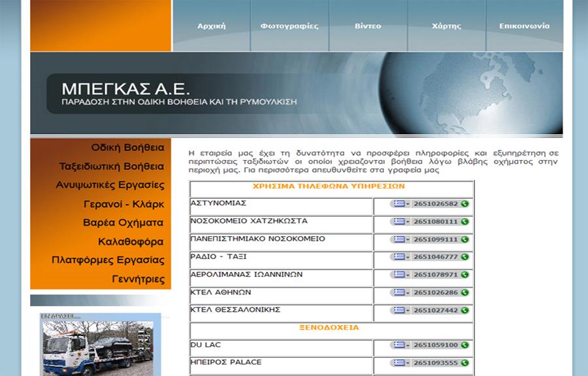This screenshot has height=376, width=588.
Task: Click phone number 2651093555
Action: coord(436,363)
